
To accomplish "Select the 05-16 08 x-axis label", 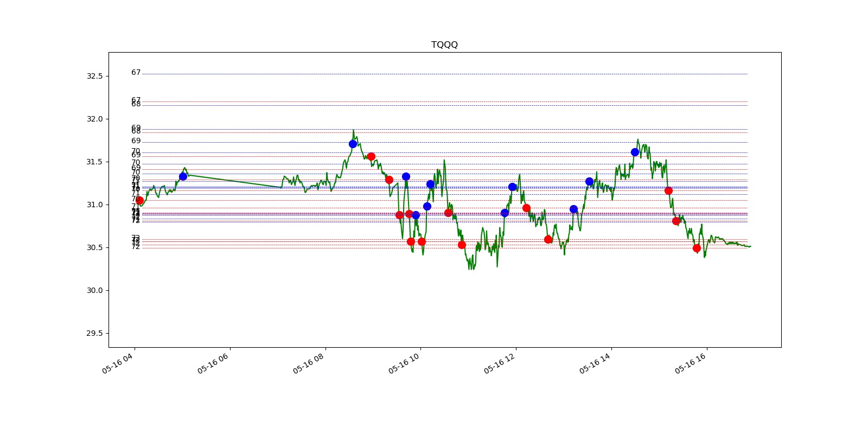I will [309, 362].
